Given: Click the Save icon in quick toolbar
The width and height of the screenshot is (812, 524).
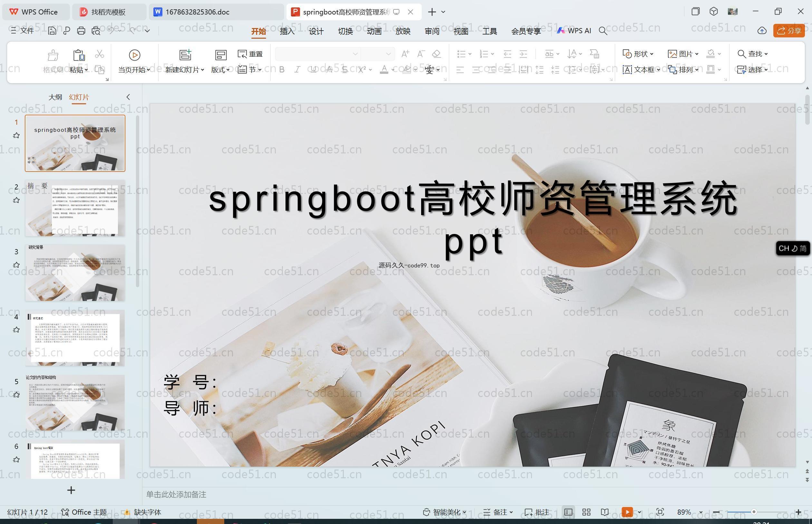Looking at the screenshot, I should tap(52, 31).
